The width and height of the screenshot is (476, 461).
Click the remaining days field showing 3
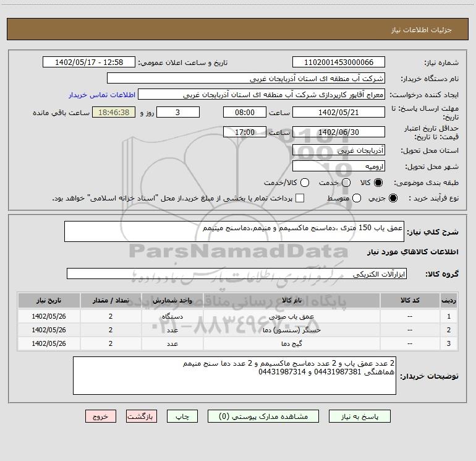pos(178,112)
